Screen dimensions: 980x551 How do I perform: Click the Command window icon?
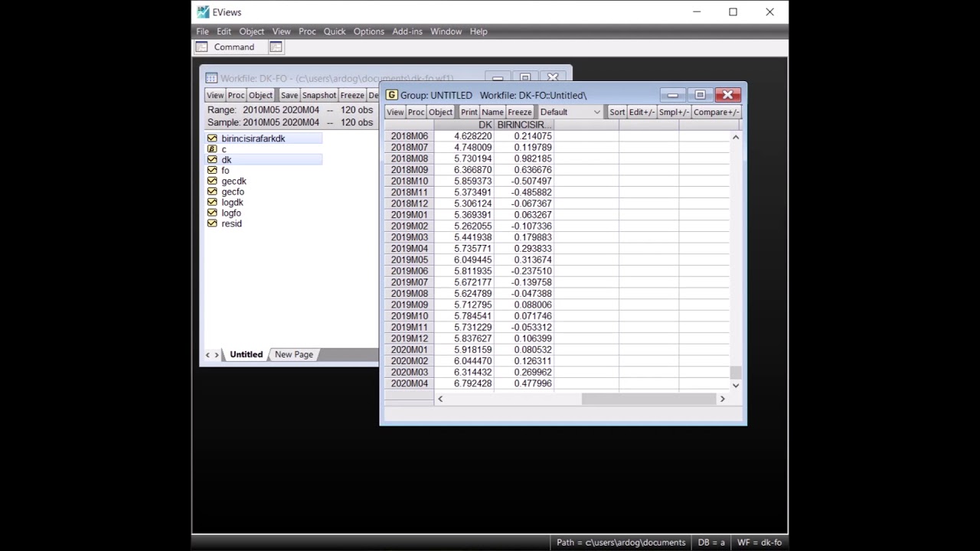coord(201,47)
